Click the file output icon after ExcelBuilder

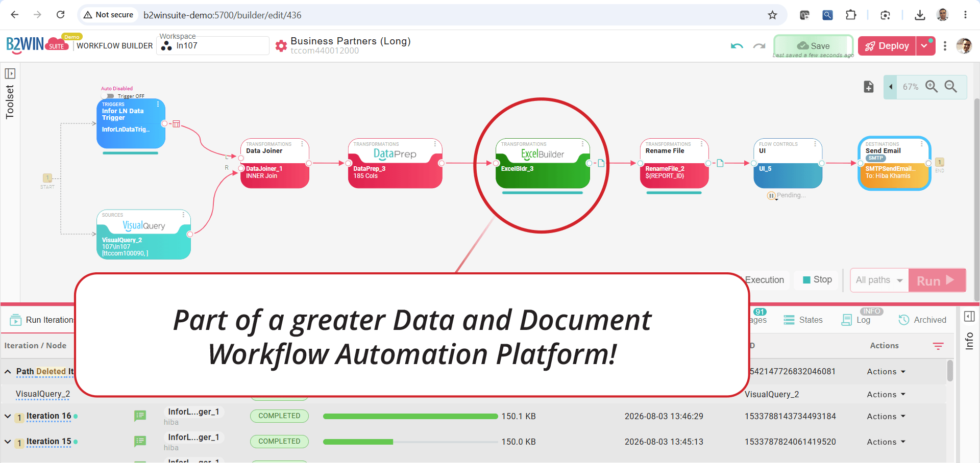tap(601, 163)
